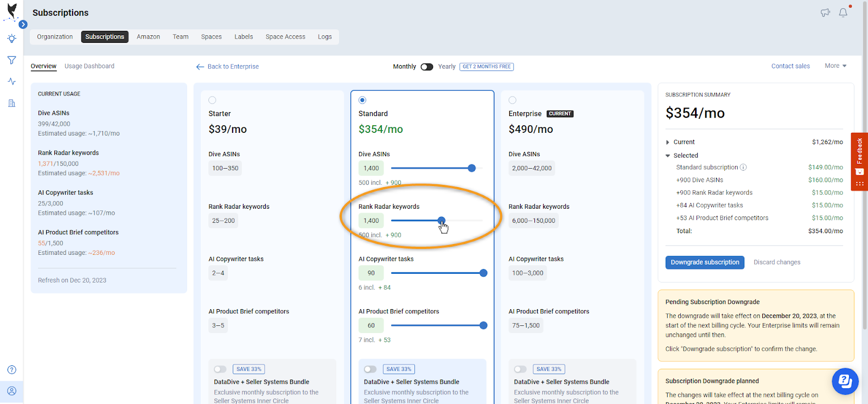Enable the Standard Seller Systems Bundle toggle
The width and height of the screenshot is (868, 404).
(370, 369)
